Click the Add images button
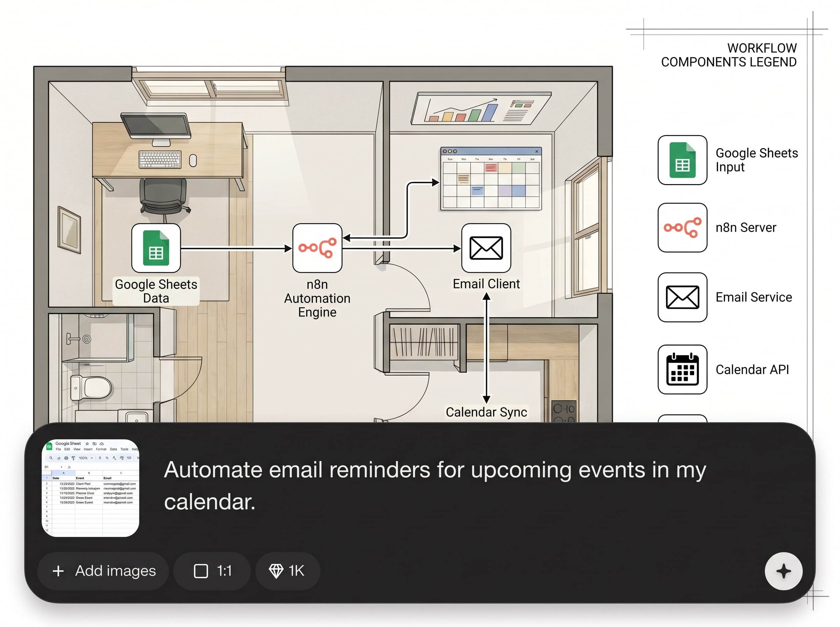This screenshot has width=840, height=627. coord(103,571)
